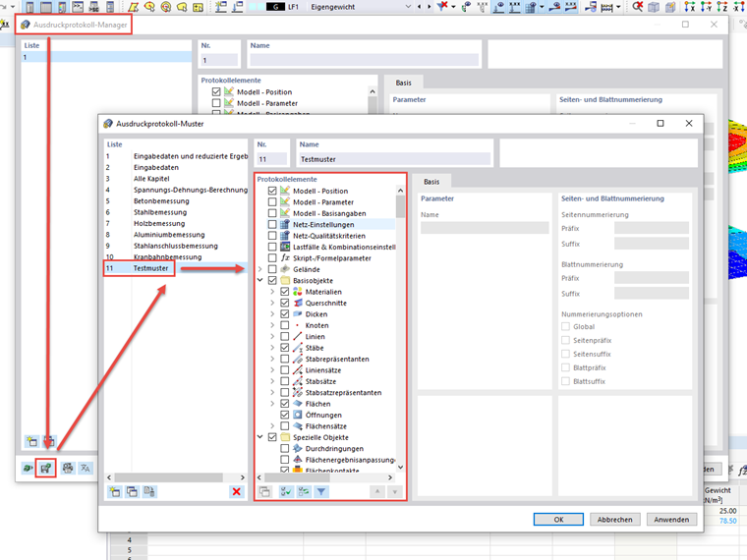Click the red X delete results toolbar icon

pyautogui.click(x=638, y=7)
